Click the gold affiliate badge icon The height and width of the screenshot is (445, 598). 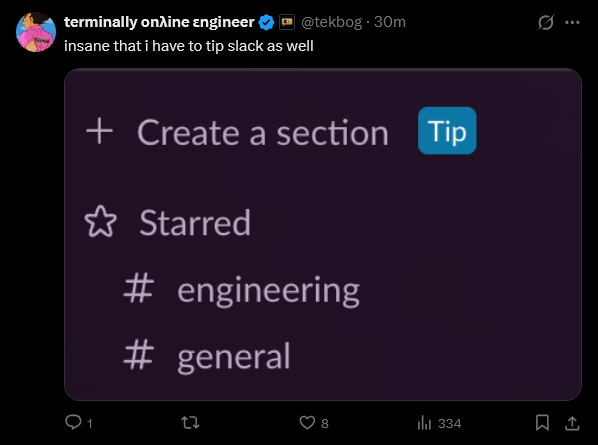(287, 22)
